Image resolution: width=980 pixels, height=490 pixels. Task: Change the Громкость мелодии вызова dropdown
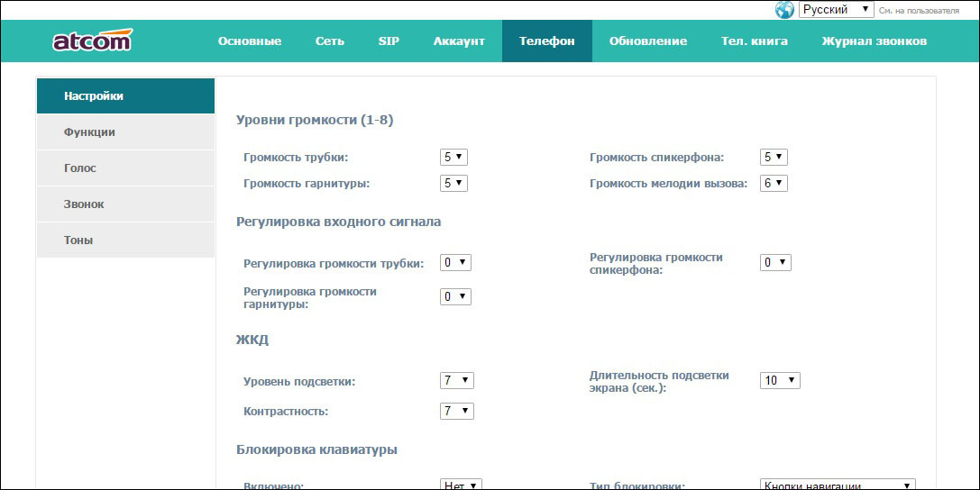[x=774, y=184]
